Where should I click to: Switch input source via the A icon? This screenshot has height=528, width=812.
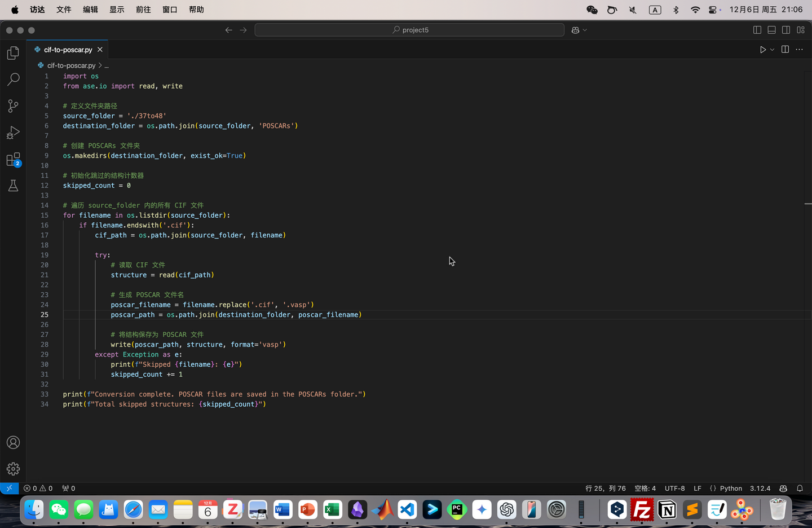tap(655, 10)
